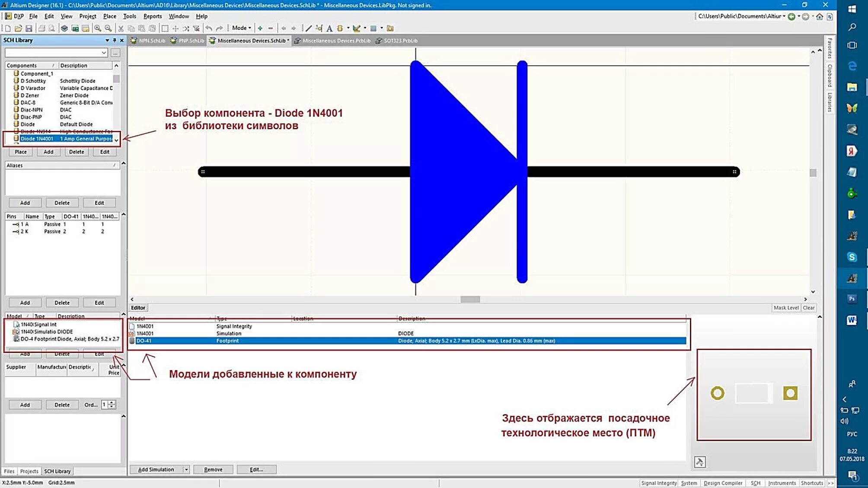868x488 pixels.
Task: Open Skype from the Windows taskbar
Action: [852, 257]
